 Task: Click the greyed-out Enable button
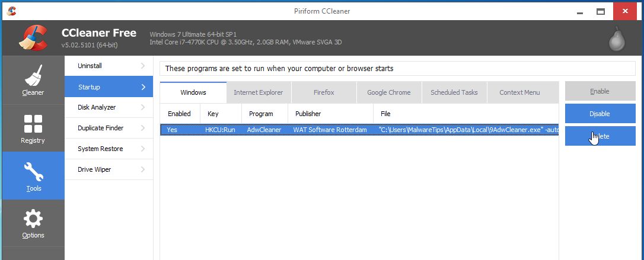[x=600, y=91]
